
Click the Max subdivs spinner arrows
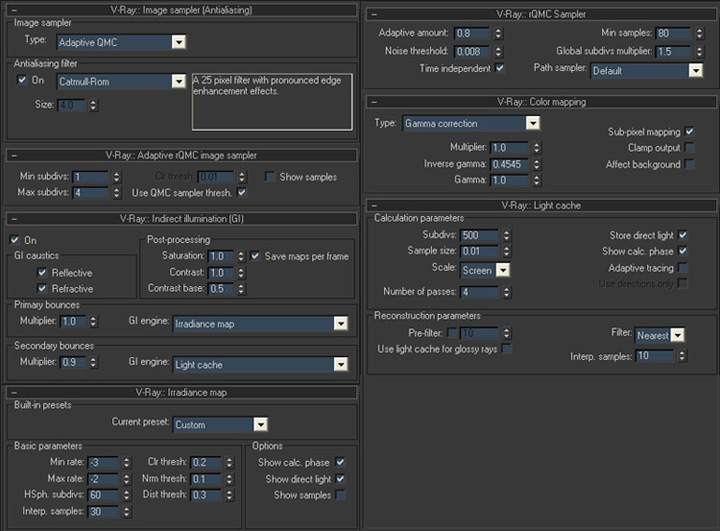click(116, 192)
